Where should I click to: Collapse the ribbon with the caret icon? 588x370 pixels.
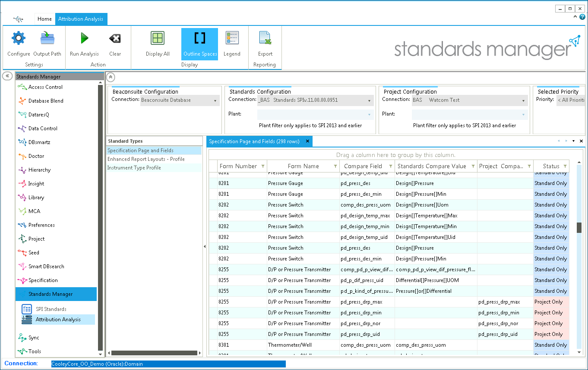pos(575,17)
